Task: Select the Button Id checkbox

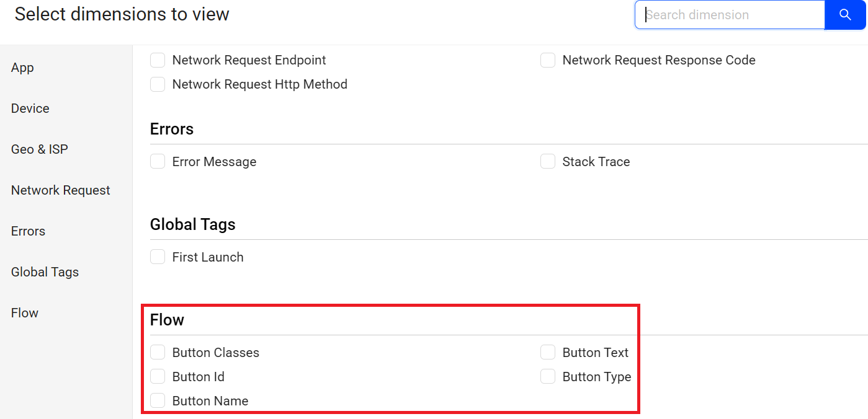Action: (158, 377)
